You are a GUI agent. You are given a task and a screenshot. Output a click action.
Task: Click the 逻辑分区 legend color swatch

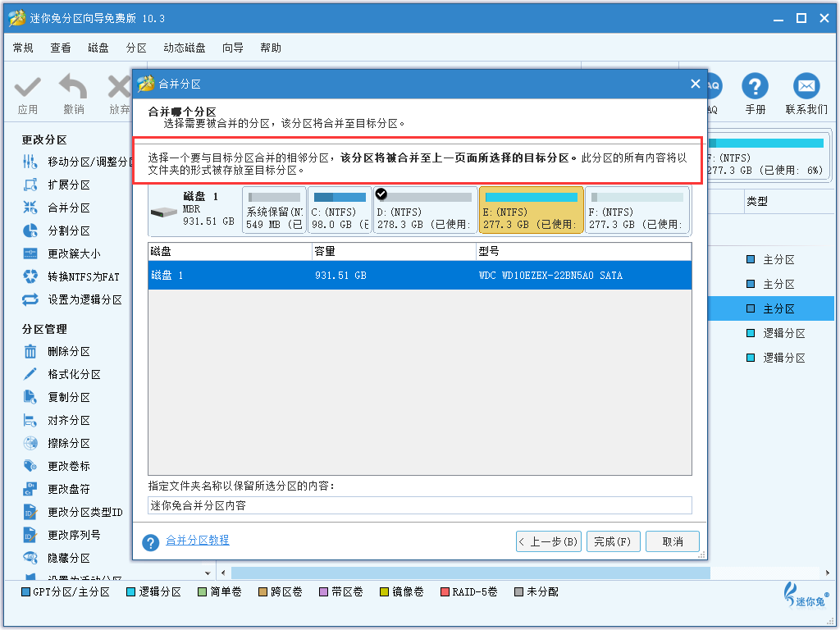[x=130, y=592]
